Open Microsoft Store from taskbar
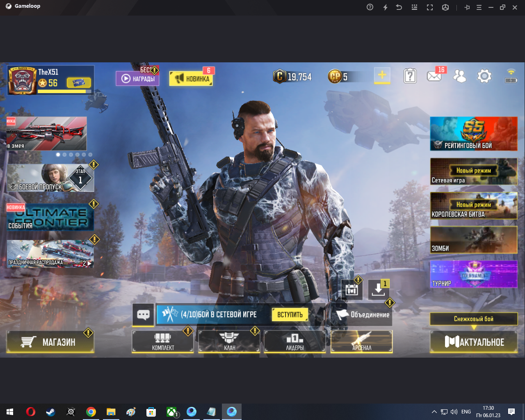Image resolution: width=525 pixels, height=420 pixels. point(151,412)
